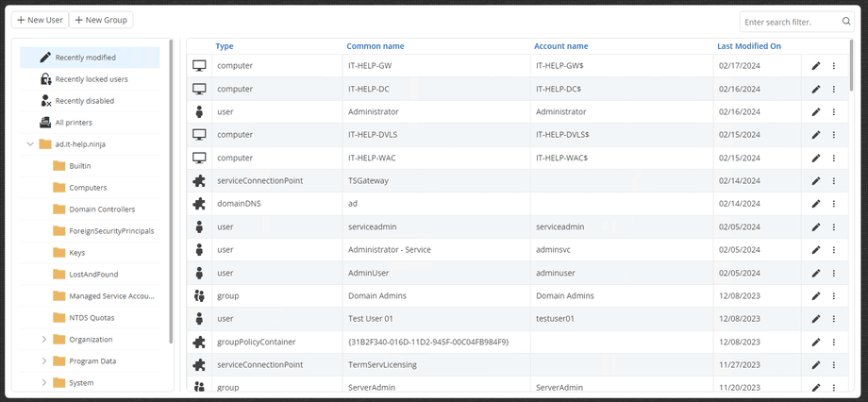Click the New Group button

pos(101,20)
